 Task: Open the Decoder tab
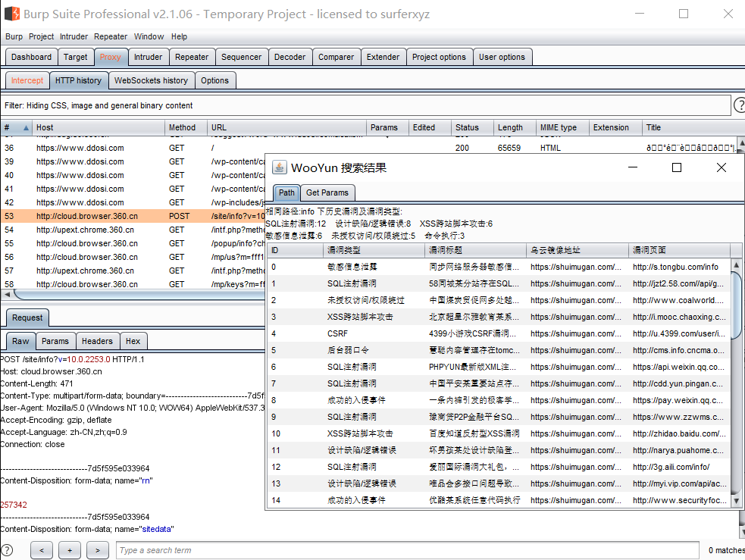pyautogui.click(x=290, y=57)
